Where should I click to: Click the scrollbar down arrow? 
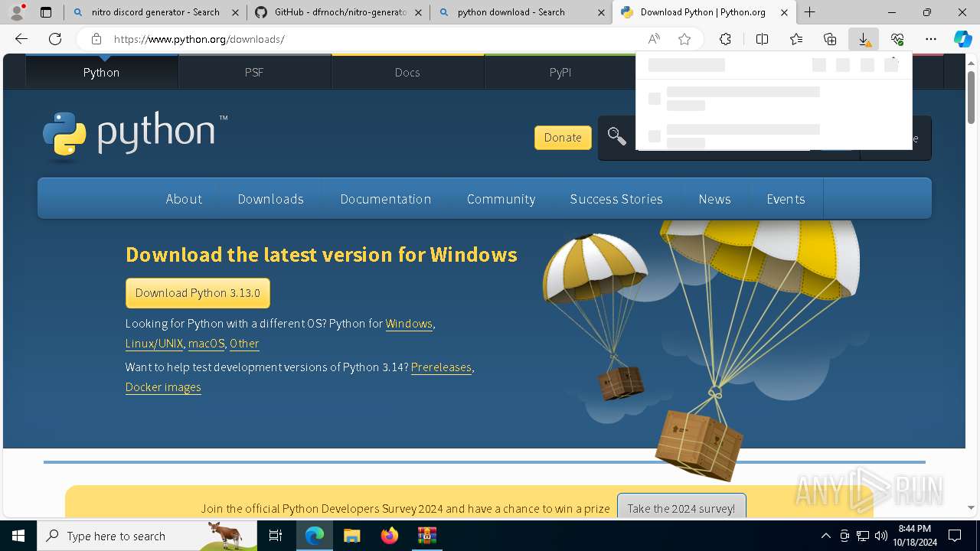971,507
